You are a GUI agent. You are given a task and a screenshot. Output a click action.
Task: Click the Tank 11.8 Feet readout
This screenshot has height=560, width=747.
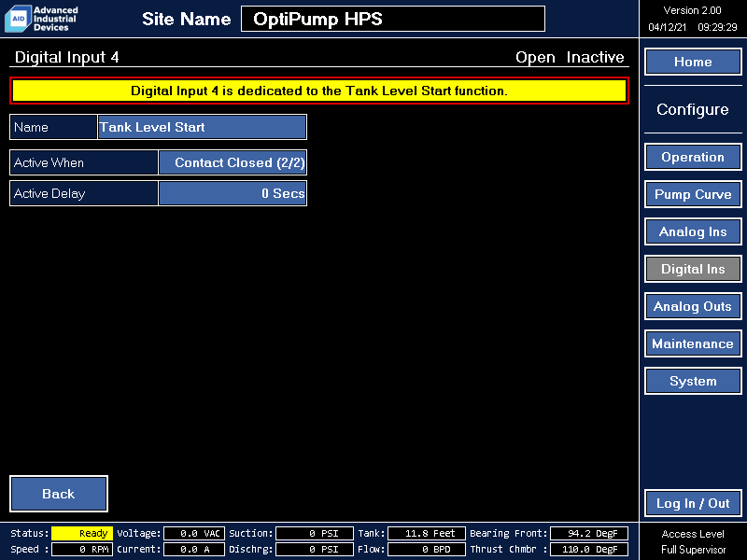[427, 533]
